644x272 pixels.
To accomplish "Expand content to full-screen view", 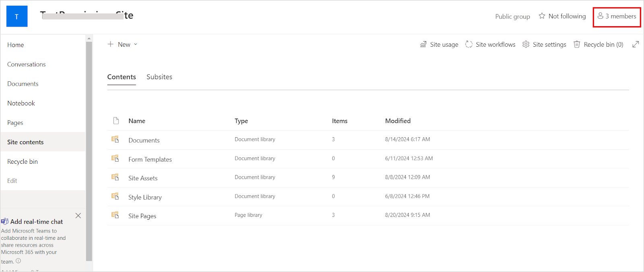I will (x=636, y=44).
